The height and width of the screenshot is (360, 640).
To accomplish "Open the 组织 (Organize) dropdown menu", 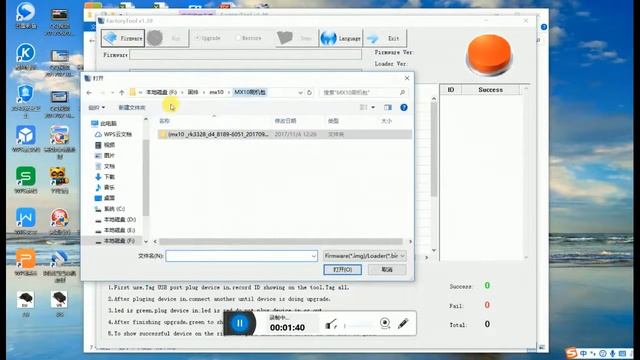I will 97,107.
